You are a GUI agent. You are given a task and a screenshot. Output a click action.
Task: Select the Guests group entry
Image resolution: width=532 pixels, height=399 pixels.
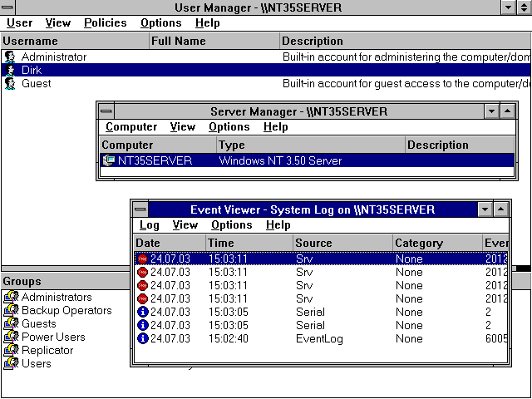pyautogui.click(x=30, y=323)
